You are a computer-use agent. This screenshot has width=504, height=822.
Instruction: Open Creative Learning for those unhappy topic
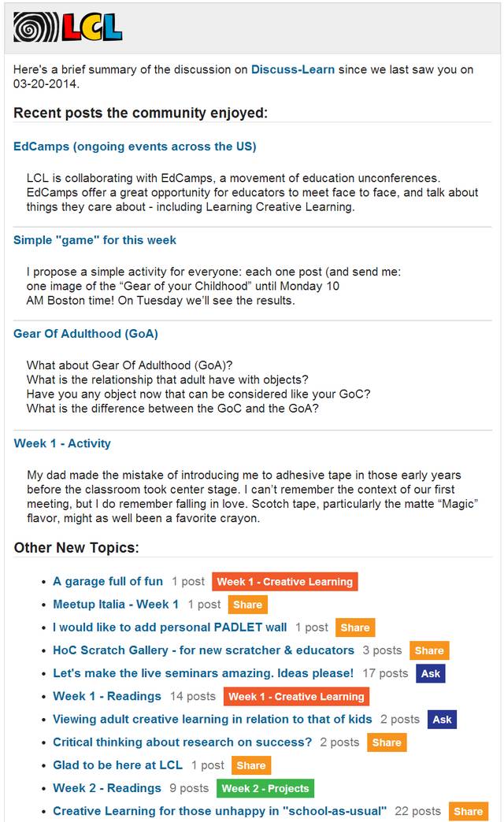tap(220, 811)
